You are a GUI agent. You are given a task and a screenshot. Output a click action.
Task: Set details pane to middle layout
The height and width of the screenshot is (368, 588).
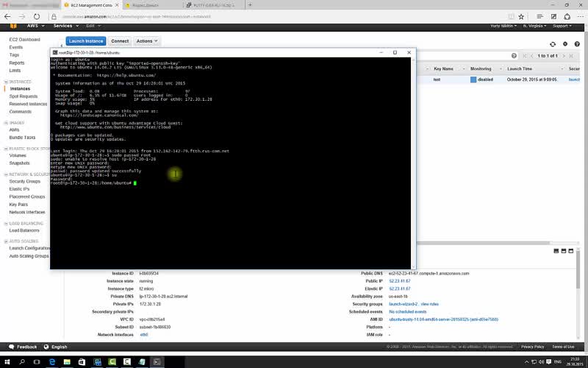coord(564,251)
